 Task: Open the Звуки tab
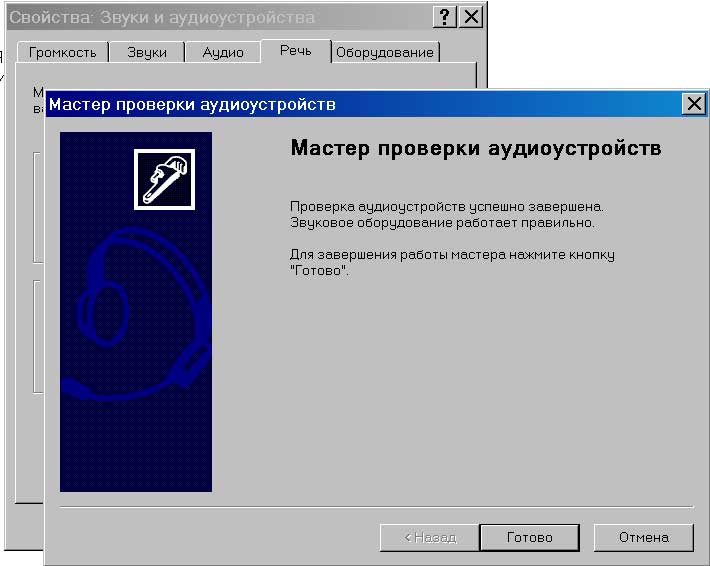[146, 52]
